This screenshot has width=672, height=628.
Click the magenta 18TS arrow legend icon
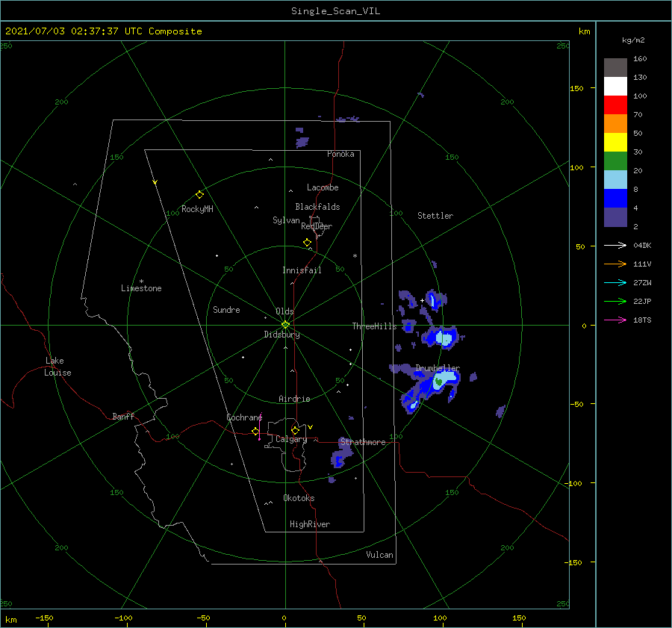tap(615, 320)
